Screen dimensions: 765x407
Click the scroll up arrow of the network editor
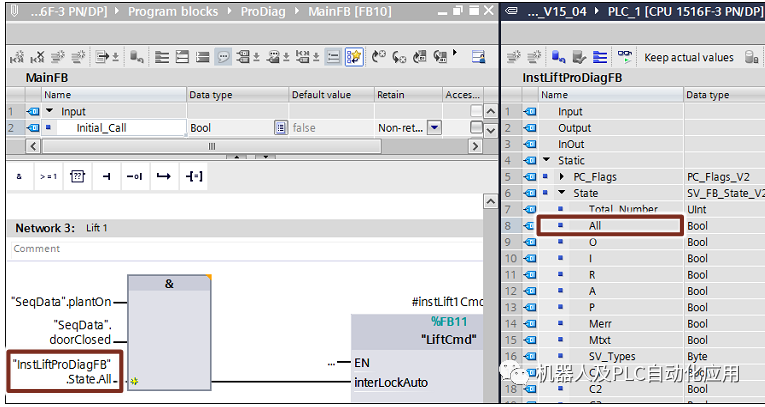[490, 201]
